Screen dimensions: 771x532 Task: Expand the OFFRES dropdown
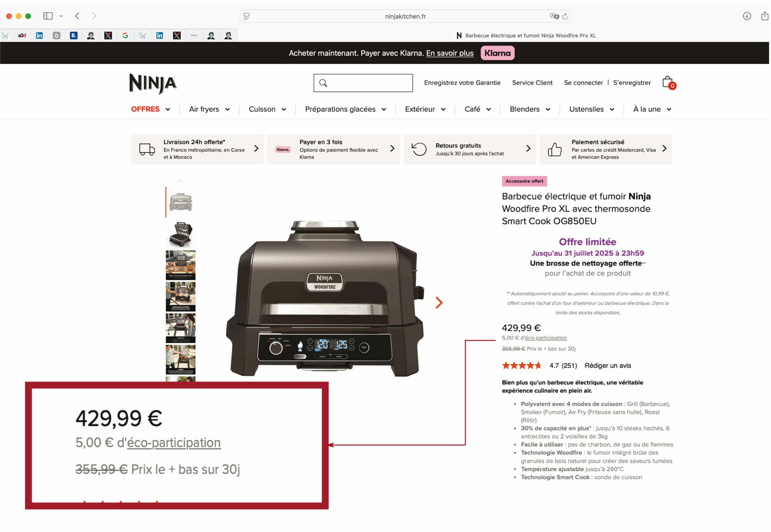point(150,109)
